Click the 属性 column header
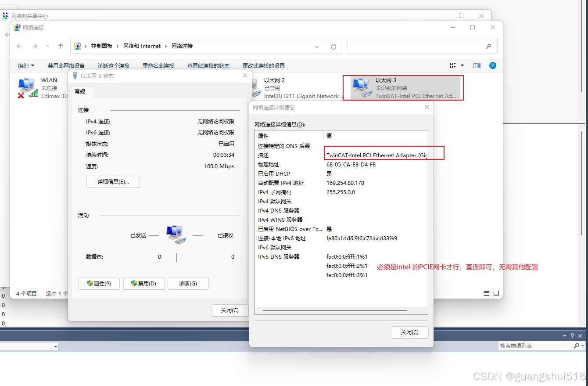Image resolution: width=588 pixels, height=386 pixels. [x=289, y=136]
